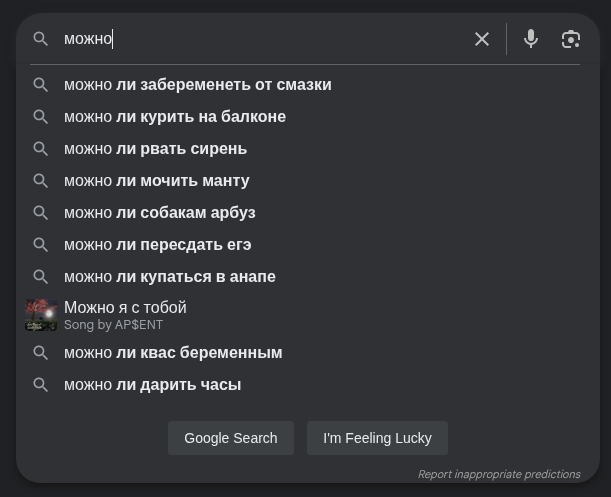Select suggestion 'можно ли рвать сирень'

[155, 149]
